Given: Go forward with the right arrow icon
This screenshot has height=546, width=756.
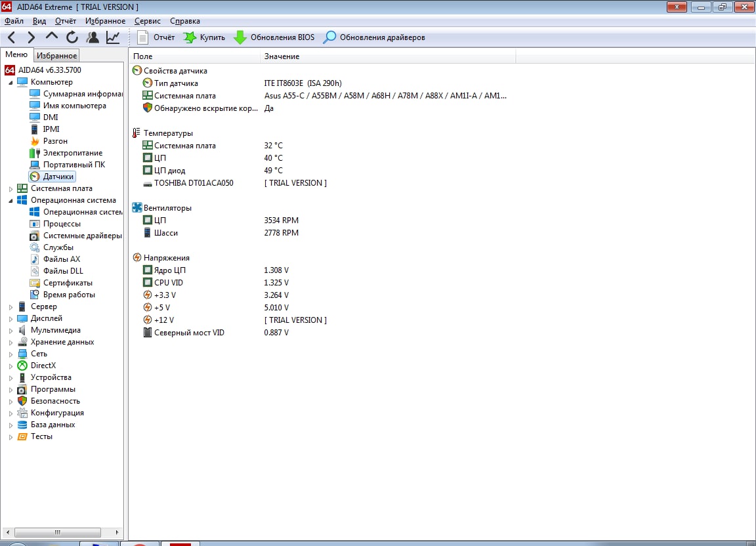Looking at the screenshot, I should coord(31,37).
